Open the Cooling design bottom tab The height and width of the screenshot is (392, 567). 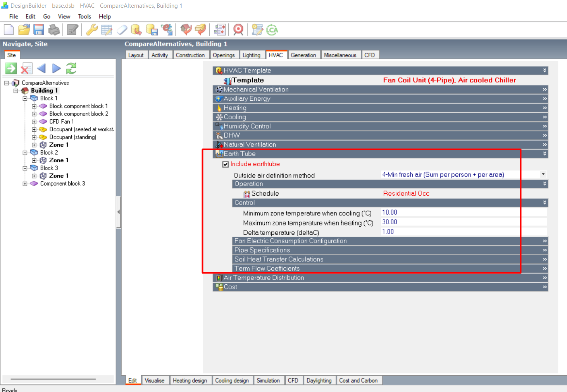pos(232,380)
